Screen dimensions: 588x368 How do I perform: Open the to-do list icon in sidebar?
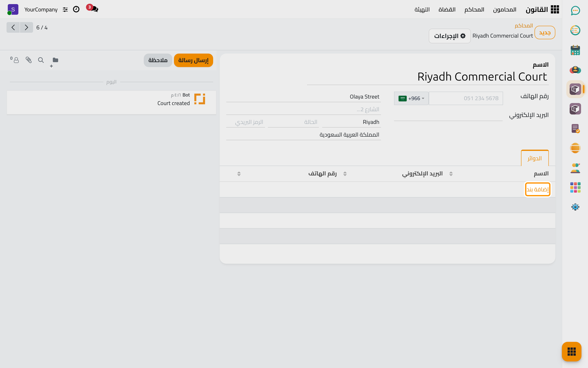click(x=575, y=30)
